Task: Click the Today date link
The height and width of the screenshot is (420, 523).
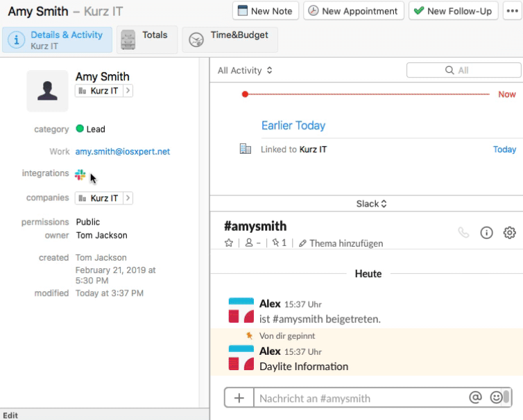Action: point(505,149)
